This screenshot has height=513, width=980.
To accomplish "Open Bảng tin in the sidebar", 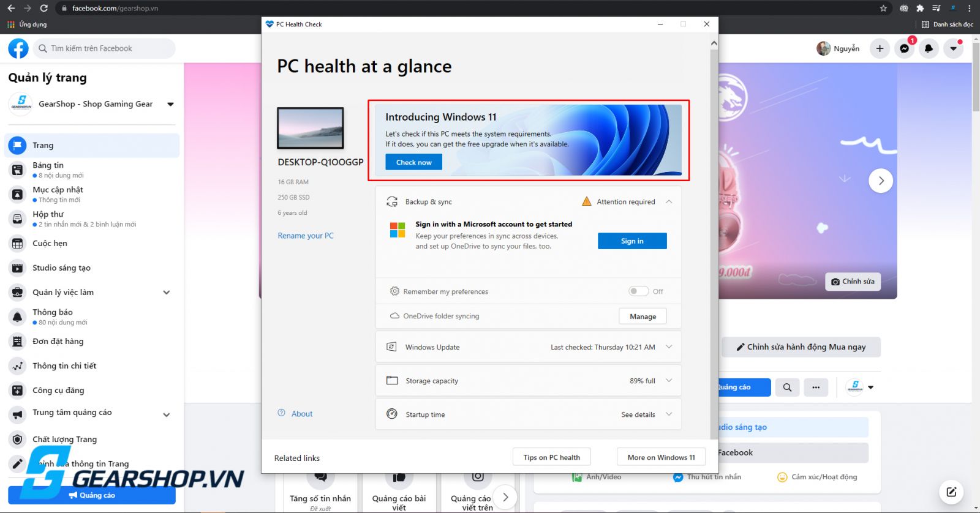I will coord(92,170).
